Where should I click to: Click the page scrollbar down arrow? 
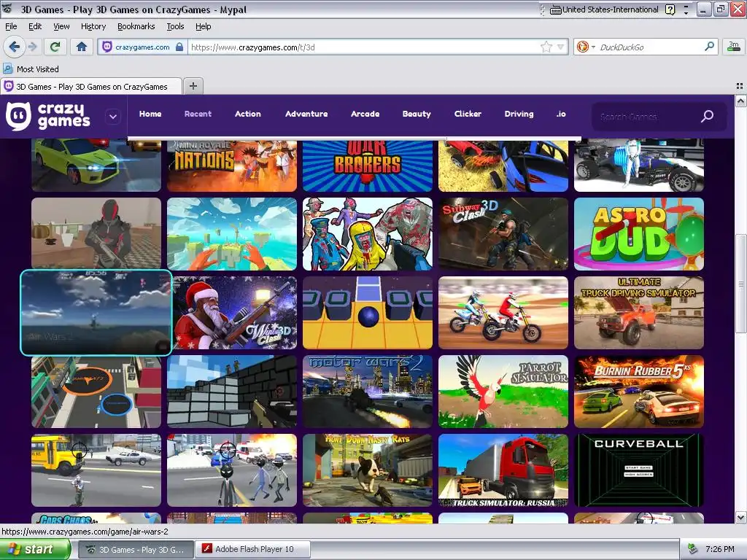[x=741, y=517]
